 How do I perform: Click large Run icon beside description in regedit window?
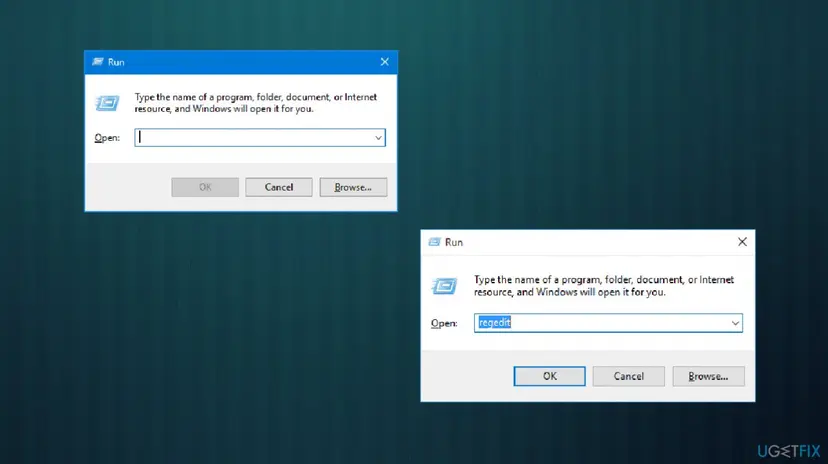(444, 286)
